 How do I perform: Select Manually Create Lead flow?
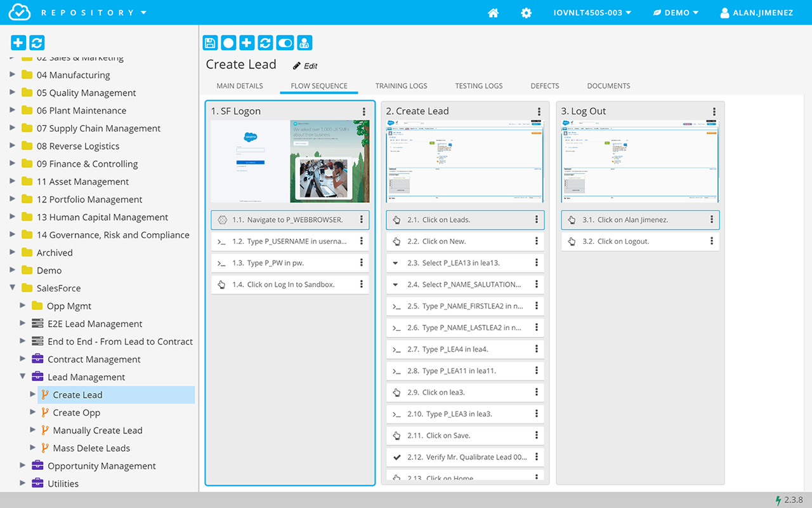tap(98, 431)
